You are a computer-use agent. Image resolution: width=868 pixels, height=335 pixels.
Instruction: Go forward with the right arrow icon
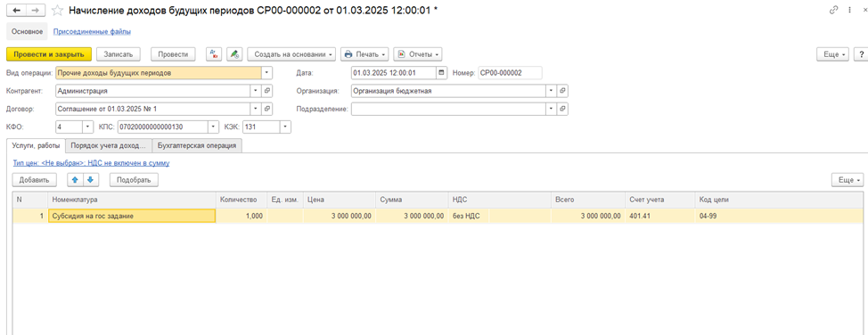click(36, 10)
